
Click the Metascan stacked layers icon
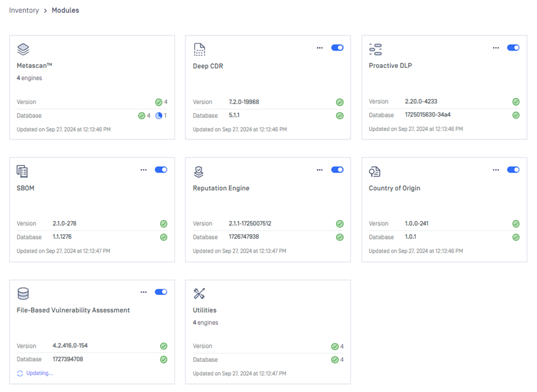coord(23,49)
